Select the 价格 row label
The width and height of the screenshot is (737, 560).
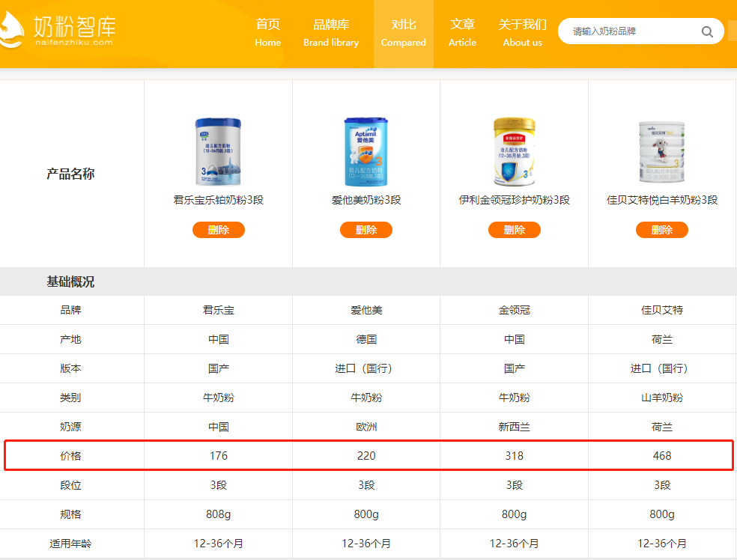[70, 456]
